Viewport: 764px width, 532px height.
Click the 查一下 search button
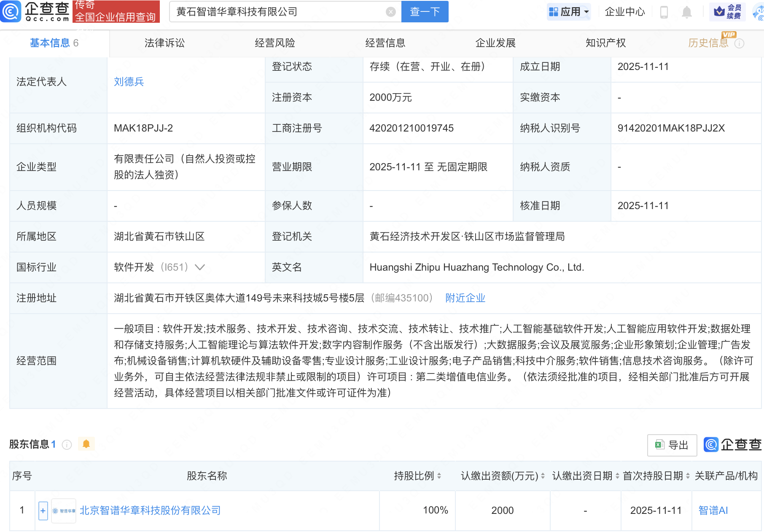[425, 12]
